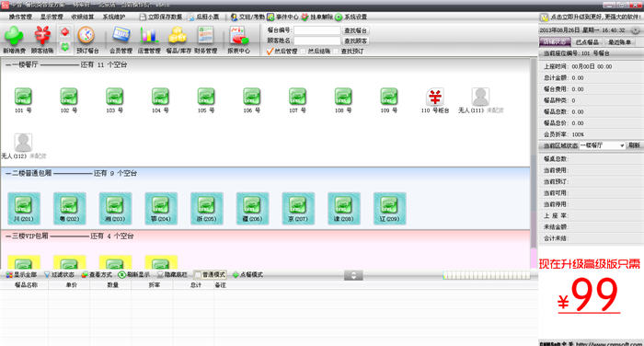Image resolution: width=644 pixels, height=346 pixels.
Task: Switch to the 已点餐品 tab
Action: pos(587,42)
